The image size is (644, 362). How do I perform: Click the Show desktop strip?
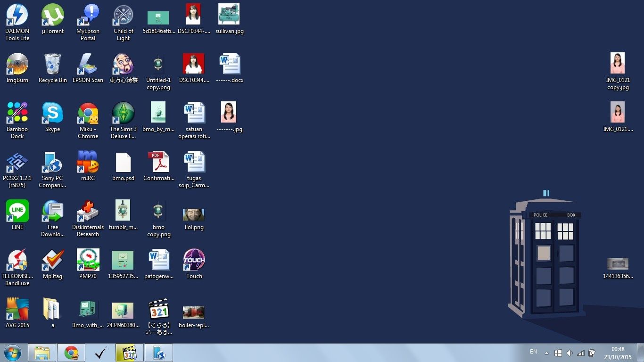[641, 353]
